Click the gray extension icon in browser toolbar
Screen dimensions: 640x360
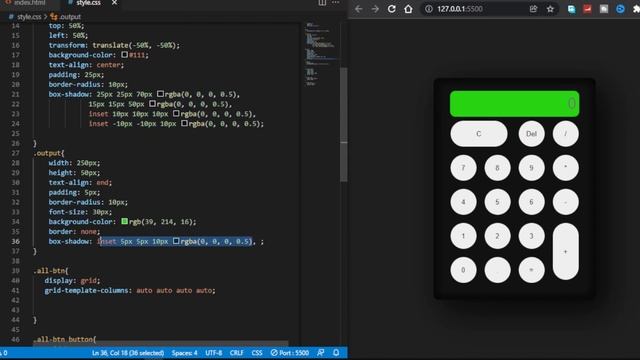(604, 9)
